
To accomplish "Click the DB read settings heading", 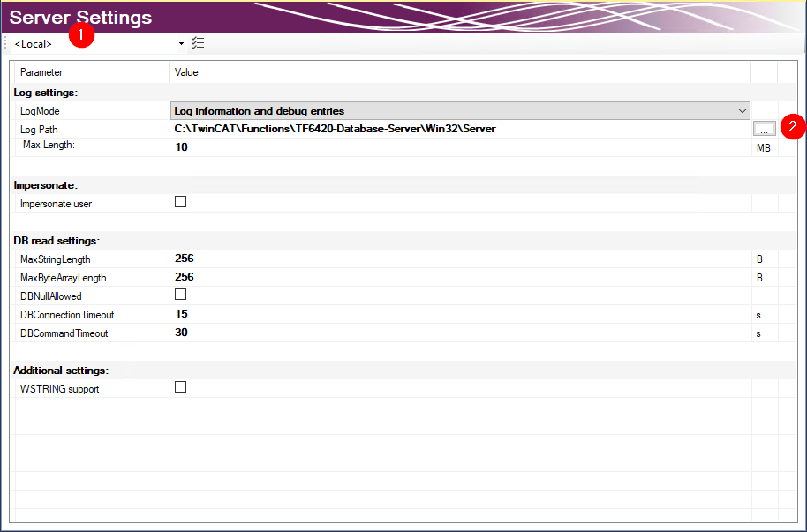I will 57,241.
